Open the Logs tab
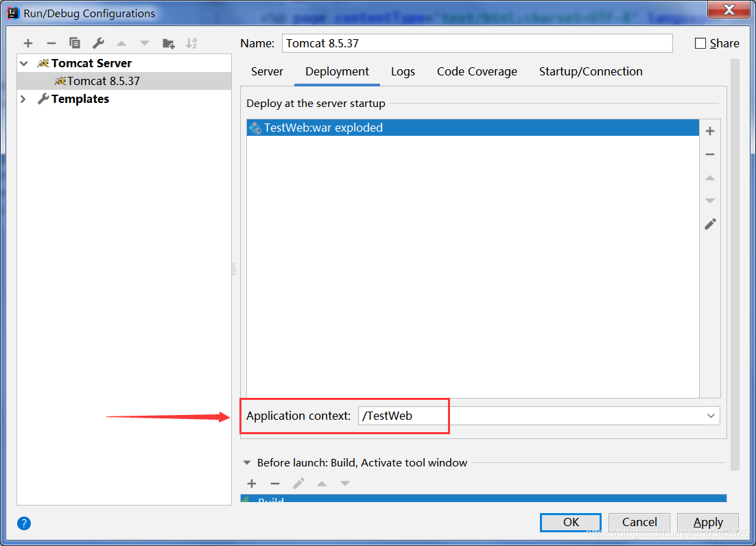The width and height of the screenshot is (756, 546). point(403,71)
